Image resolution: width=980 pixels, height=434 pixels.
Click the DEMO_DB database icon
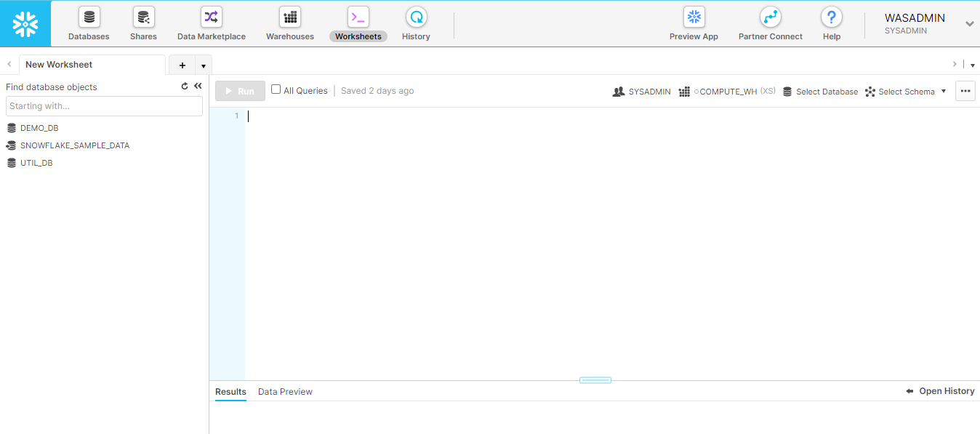pyautogui.click(x=11, y=128)
